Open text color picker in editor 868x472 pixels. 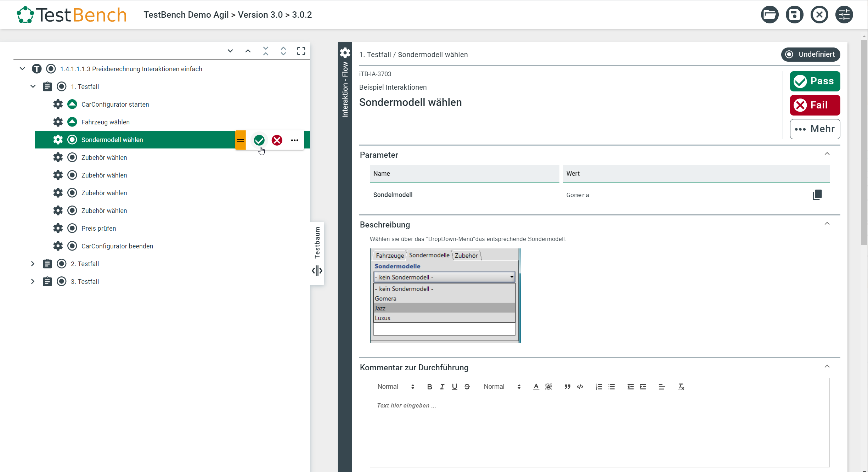[x=536, y=387]
